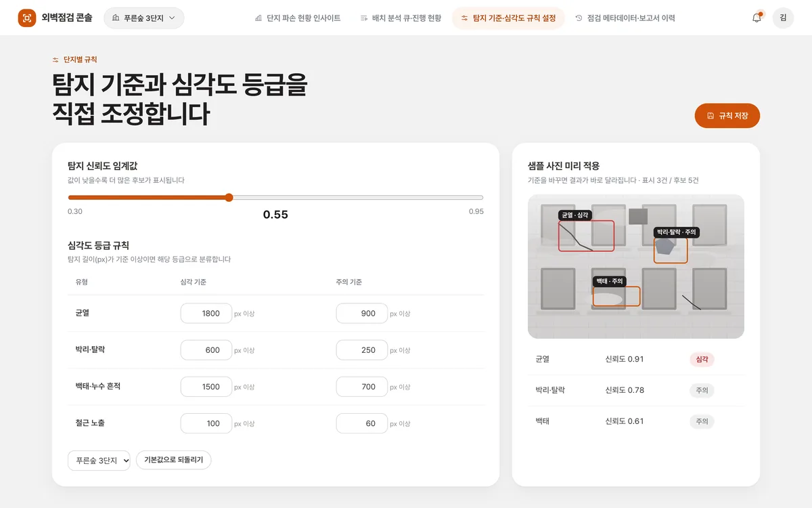Click the 철근 노출 심각 기준 field 100
Image resolution: width=812 pixels, height=508 pixels.
click(x=206, y=423)
